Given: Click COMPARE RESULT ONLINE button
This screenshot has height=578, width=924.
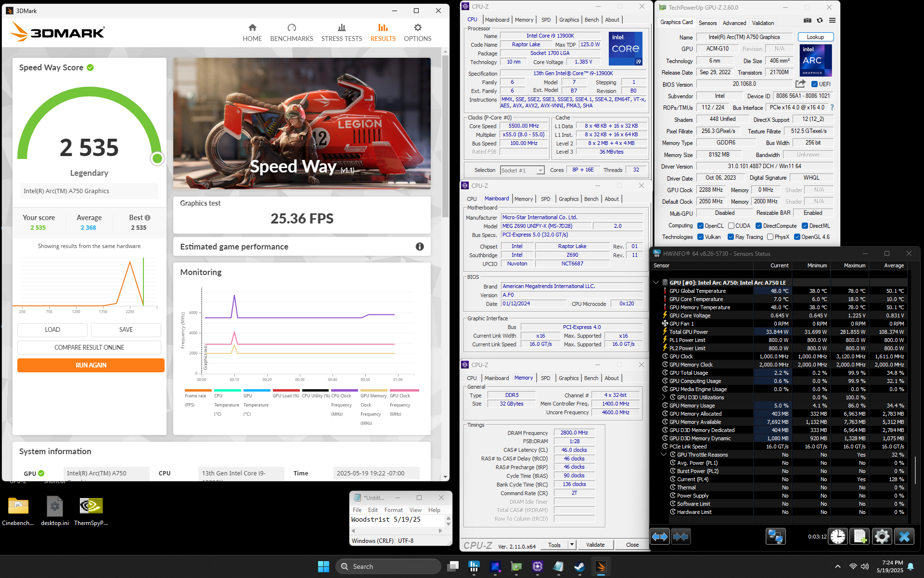Looking at the screenshot, I should point(89,347).
